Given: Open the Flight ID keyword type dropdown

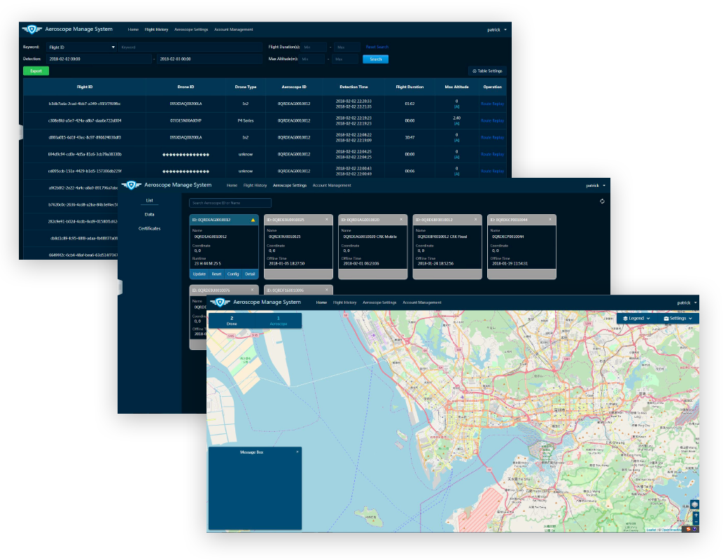Looking at the screenshot, I should [80, 47].
